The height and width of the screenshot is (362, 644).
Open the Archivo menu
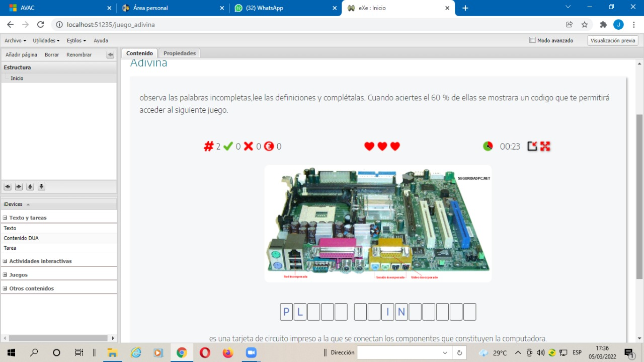click(x=15, y=40)
